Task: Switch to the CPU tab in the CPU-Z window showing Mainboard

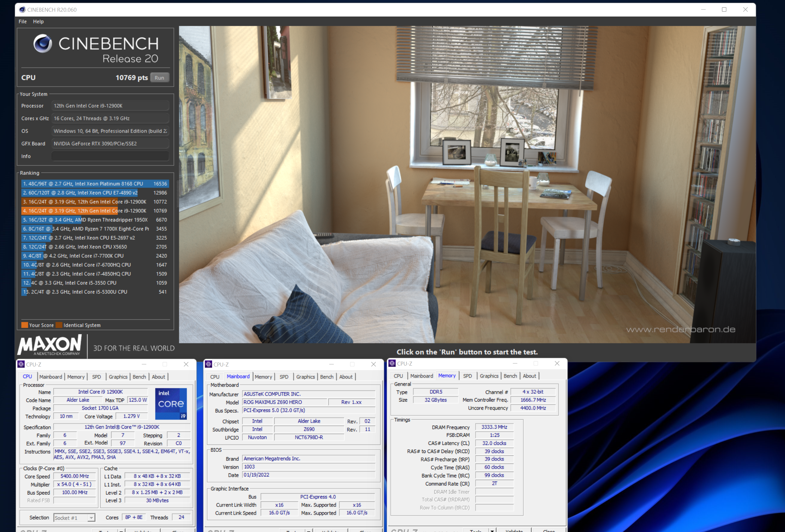Action: point(215,377)
